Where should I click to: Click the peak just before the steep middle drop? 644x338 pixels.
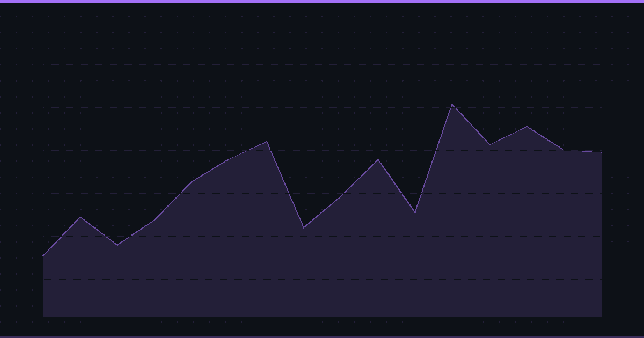(267, 142)
